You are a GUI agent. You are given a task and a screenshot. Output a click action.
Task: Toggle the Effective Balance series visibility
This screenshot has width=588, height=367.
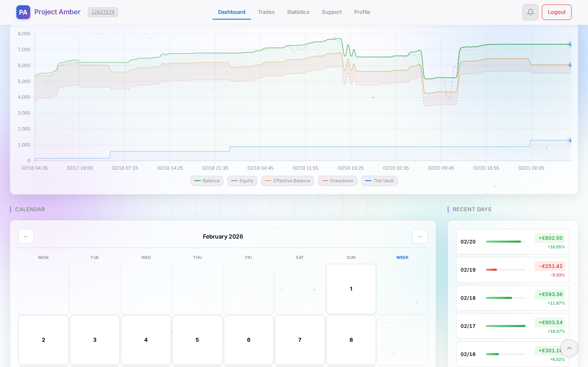(x=287, y=181)
